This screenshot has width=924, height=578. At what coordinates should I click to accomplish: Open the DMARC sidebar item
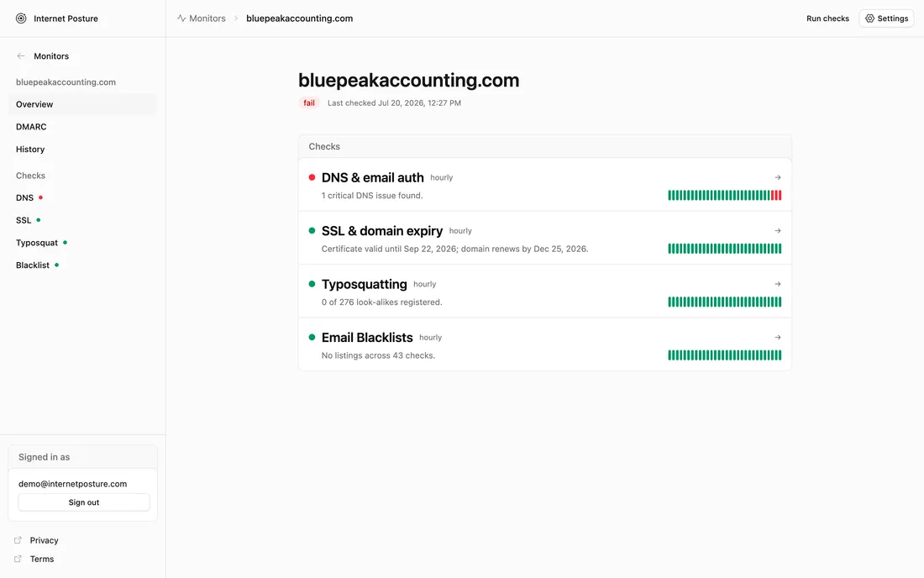click(82, 127)
